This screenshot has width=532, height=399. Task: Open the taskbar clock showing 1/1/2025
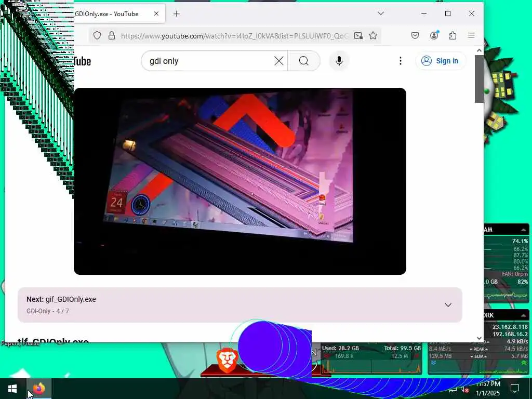488,389
